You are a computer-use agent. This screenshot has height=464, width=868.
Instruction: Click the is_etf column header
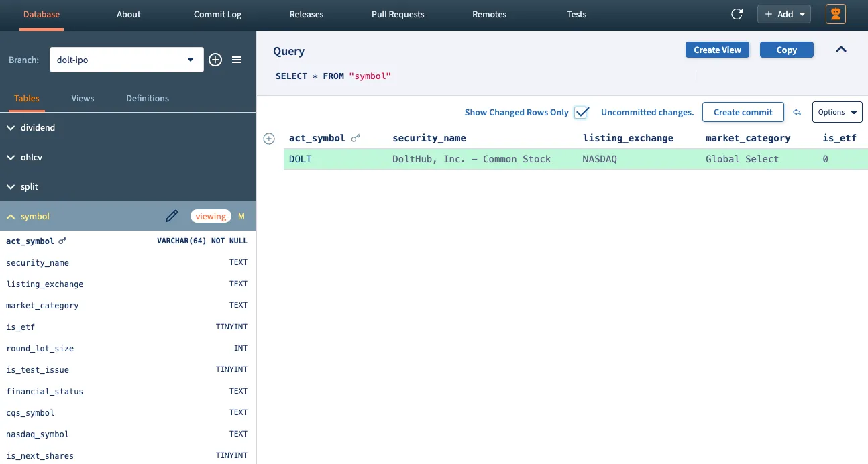pos(840,138)
